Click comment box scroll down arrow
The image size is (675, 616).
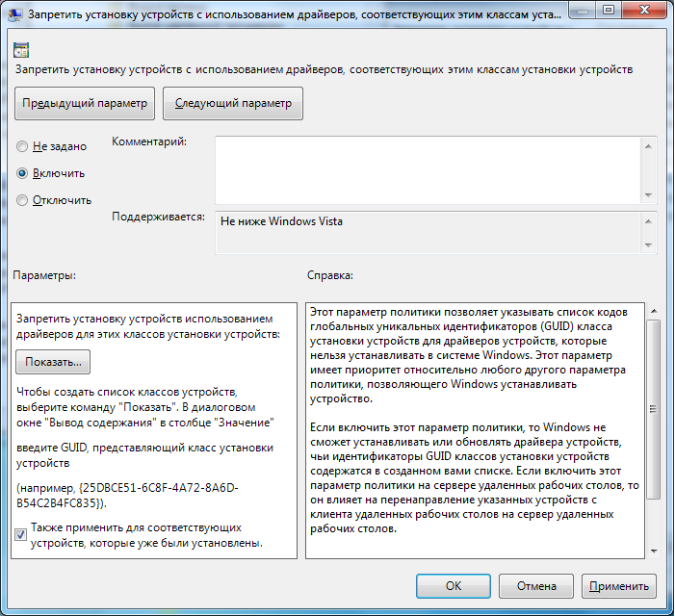(648, 195)
